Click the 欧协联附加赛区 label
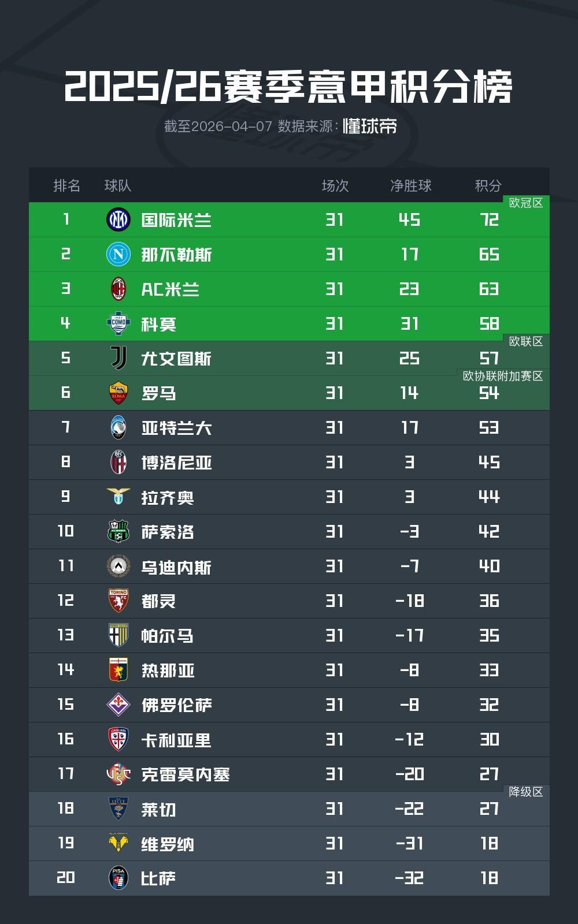The width and height of the screenshot is (578, 924). tap(503, 376)
